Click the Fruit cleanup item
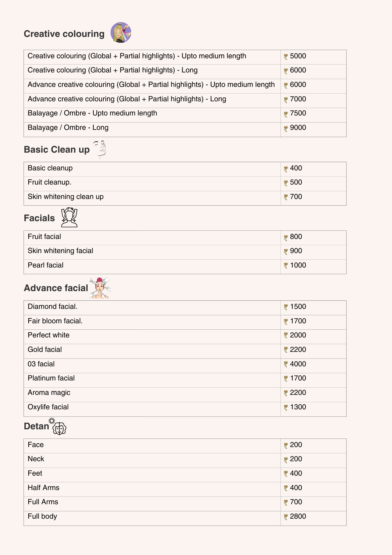This screenshot has width=392, height=555. [49, 182]
